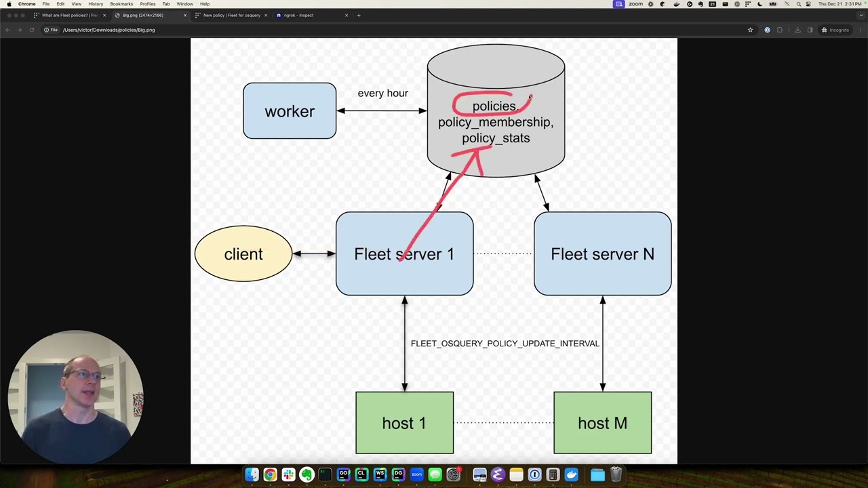The height and width of the screenshot is (488, 868).
Task: Click the File site info chip
Action: tap(51, 30)
